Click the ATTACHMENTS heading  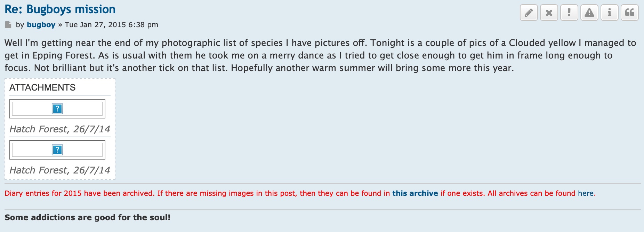[42, 87]
